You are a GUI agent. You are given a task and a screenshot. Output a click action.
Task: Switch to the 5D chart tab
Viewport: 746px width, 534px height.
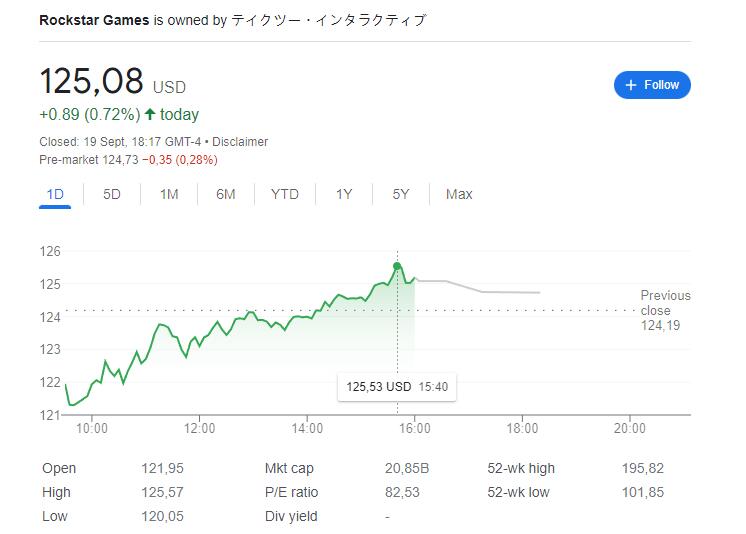pos(112,194)
